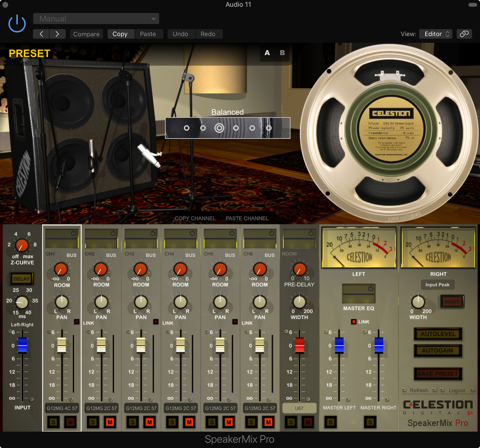Open the Editor view dropdown
This screenshot has width=480, height=448.
[x=435, y=34]
